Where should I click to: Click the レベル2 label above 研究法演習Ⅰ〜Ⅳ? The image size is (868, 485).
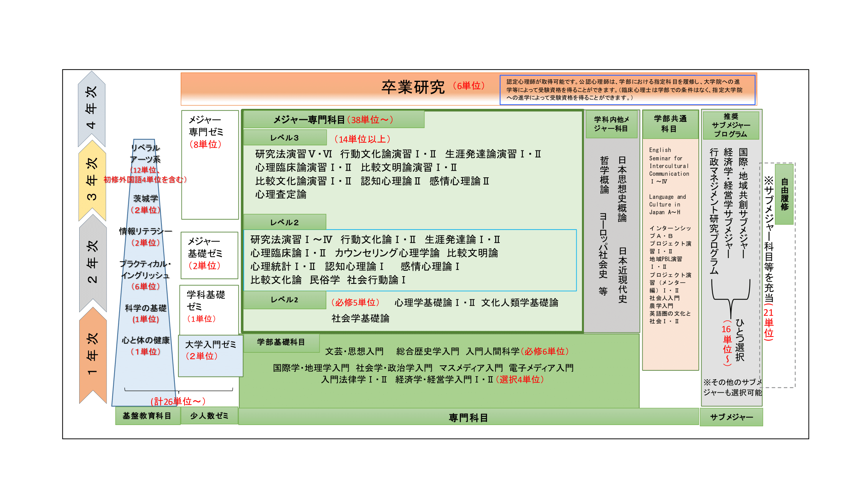pyautogui.click(x=285, y=222)
